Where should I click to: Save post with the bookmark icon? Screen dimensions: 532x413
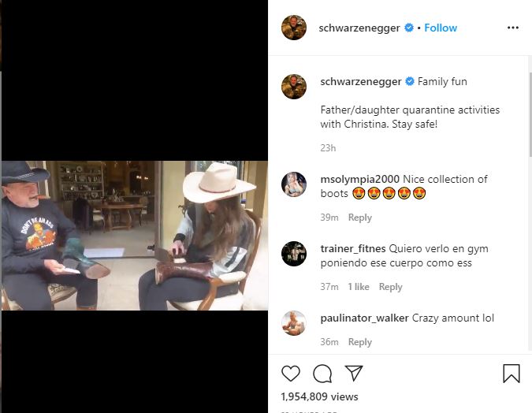pos(512,374)
